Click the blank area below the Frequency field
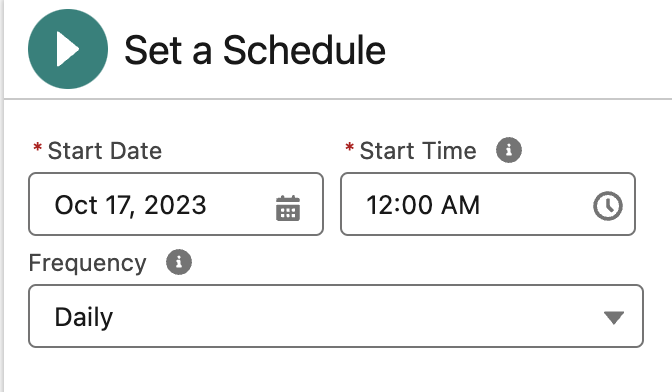This screenshot has height=392, width=672. coord(336,371)
